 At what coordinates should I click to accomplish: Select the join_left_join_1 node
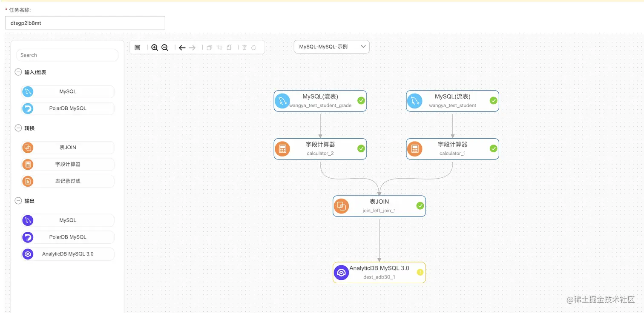coord(379,206)
